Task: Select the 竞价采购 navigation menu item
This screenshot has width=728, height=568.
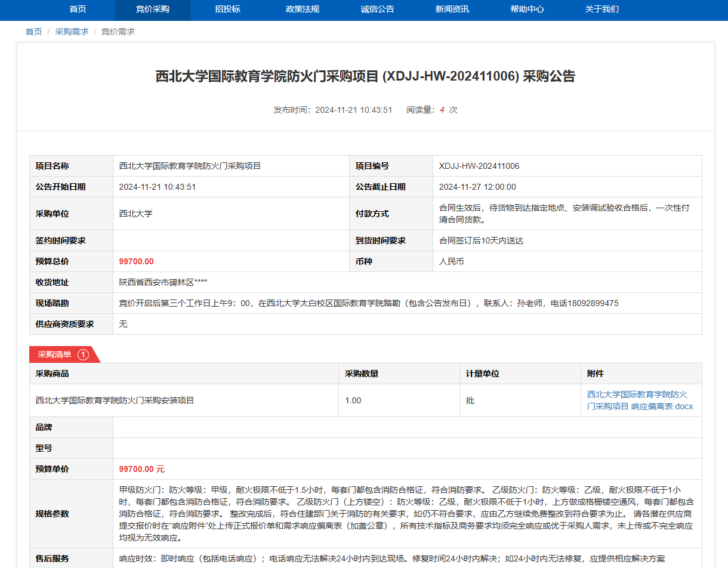Action: (x=152, y=9)
